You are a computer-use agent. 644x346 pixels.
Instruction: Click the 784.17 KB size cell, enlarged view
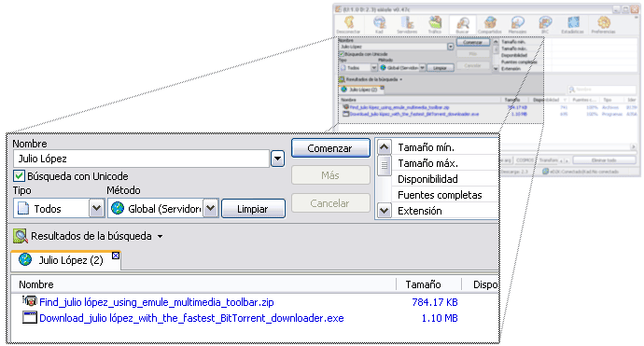click(435, 302)
